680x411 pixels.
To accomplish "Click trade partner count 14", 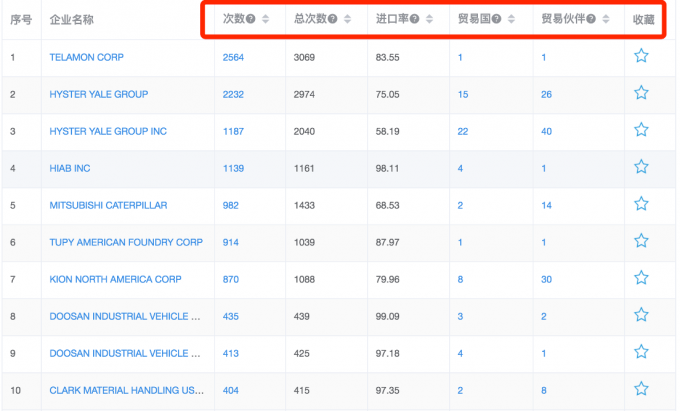I will click(x=546, y=205).
